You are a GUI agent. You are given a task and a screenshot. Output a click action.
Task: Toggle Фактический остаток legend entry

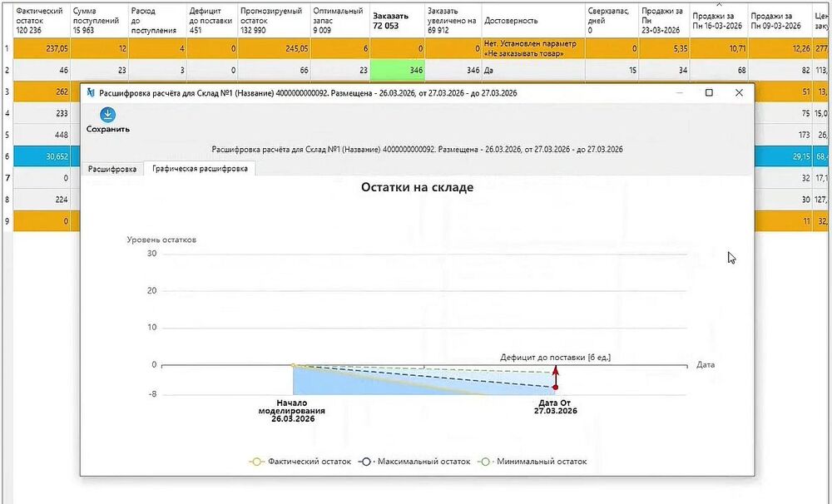tap(300, 462)
